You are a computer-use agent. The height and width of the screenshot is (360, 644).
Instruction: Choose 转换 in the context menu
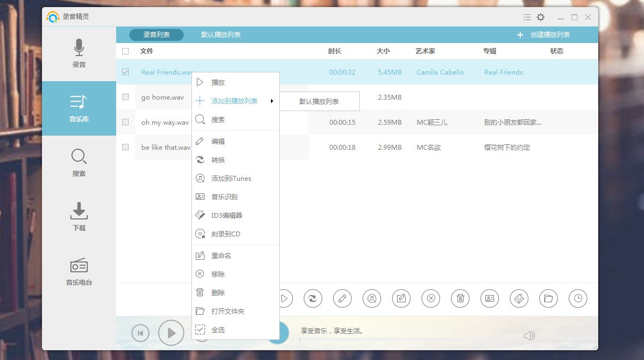pos(236,160)
